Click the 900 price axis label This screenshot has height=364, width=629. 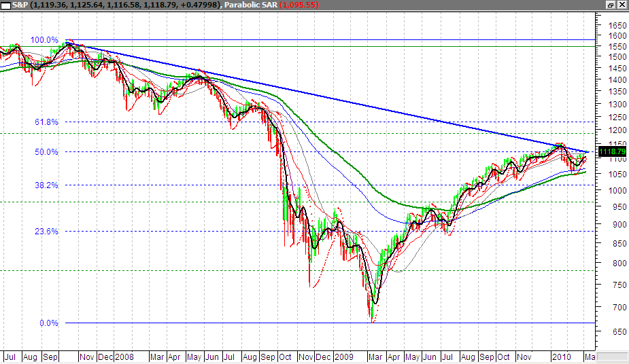pos(619,225)
